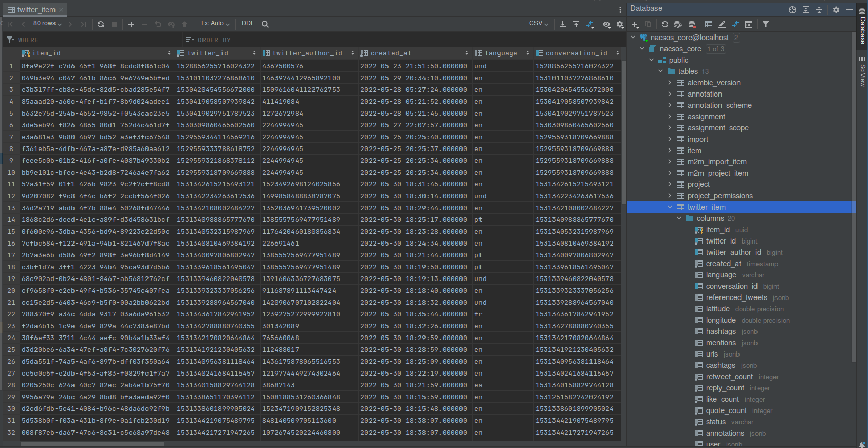Click the DDL button

tap(248, 24)
